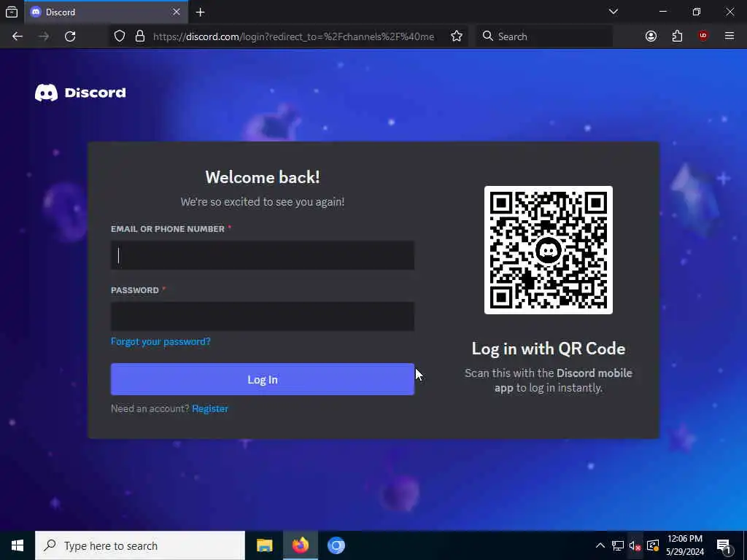Click the uBlock Origin extension icon
This screenshot has width=747, height=560.
[x=703, y=36]
